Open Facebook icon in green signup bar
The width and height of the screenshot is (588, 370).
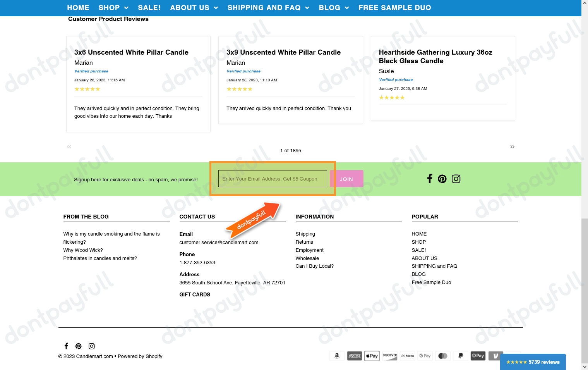[429, 179]
